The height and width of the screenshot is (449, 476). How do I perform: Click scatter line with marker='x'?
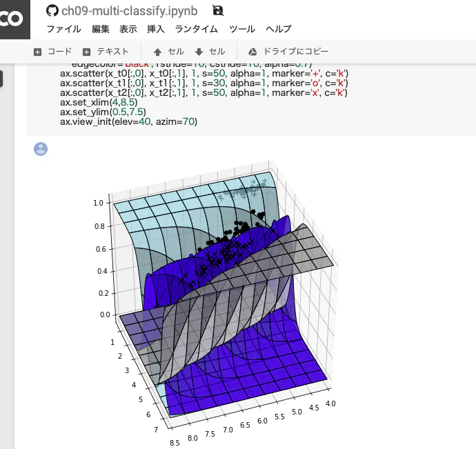click(204, 92)
